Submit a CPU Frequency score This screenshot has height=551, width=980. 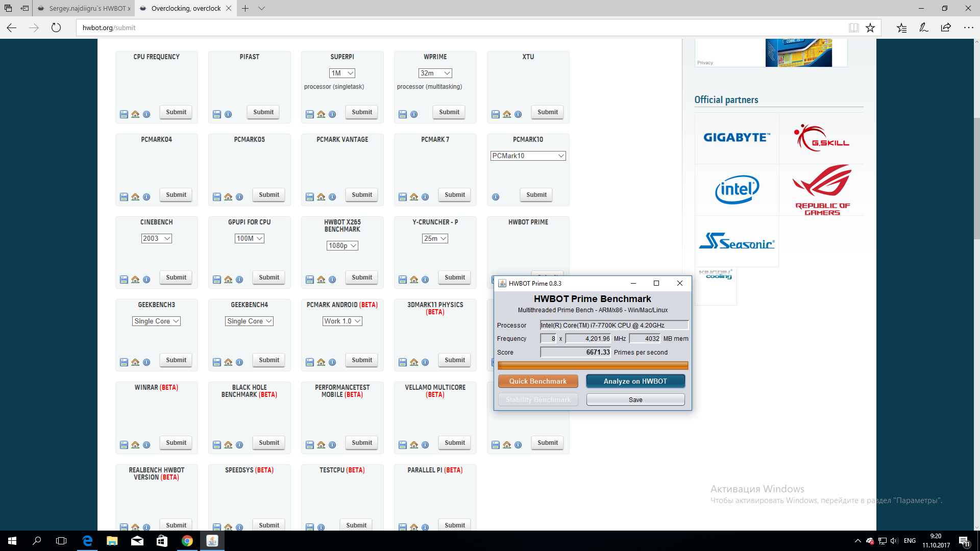pyautogui.click(x=176, y=112)
